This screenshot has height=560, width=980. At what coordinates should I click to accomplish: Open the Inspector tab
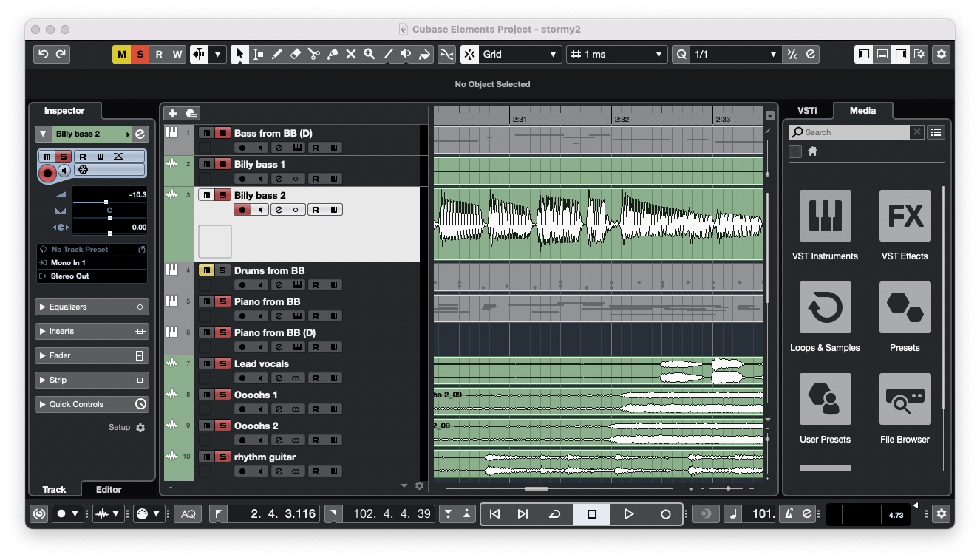(64, 111)
